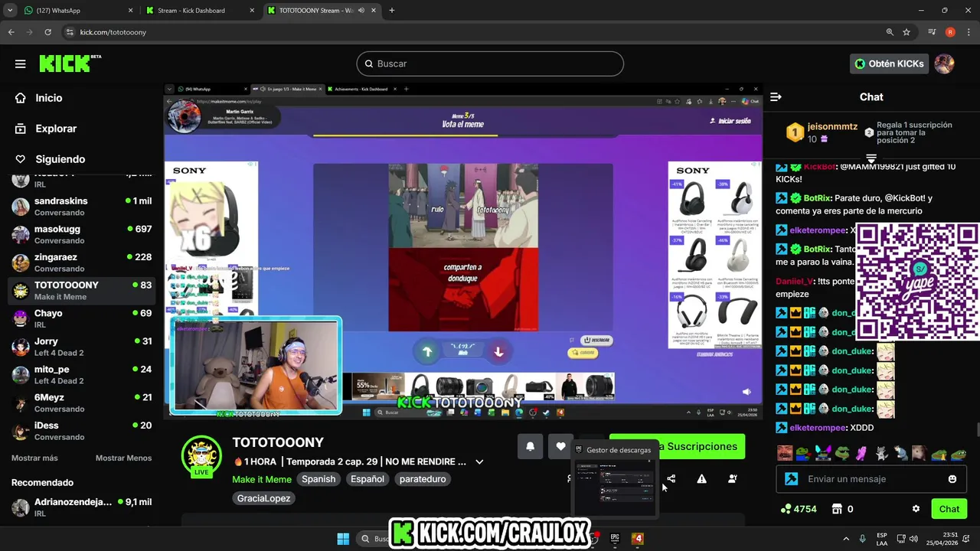The height and width of the screenshot is (551, 980).
Task: Click the microphone icon in system tray
Action: pyautogui.click(x=863, y=539)
